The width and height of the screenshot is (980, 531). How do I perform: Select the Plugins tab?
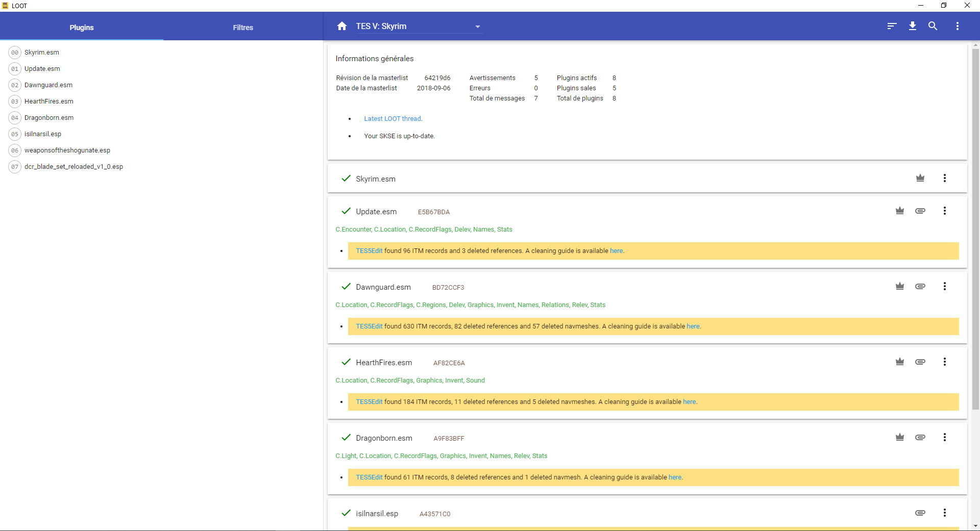point(82,28)
